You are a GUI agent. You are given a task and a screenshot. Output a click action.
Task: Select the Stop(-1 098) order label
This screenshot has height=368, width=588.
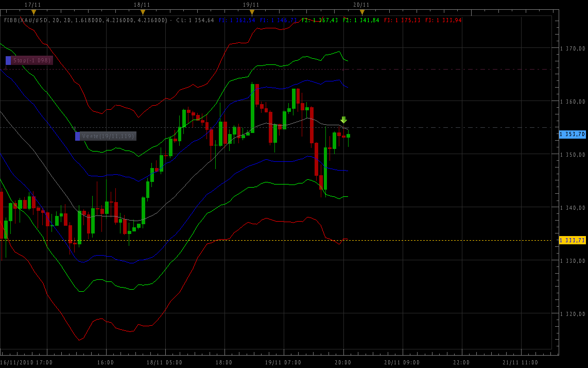pyautogui.click(x=32, y=60)
